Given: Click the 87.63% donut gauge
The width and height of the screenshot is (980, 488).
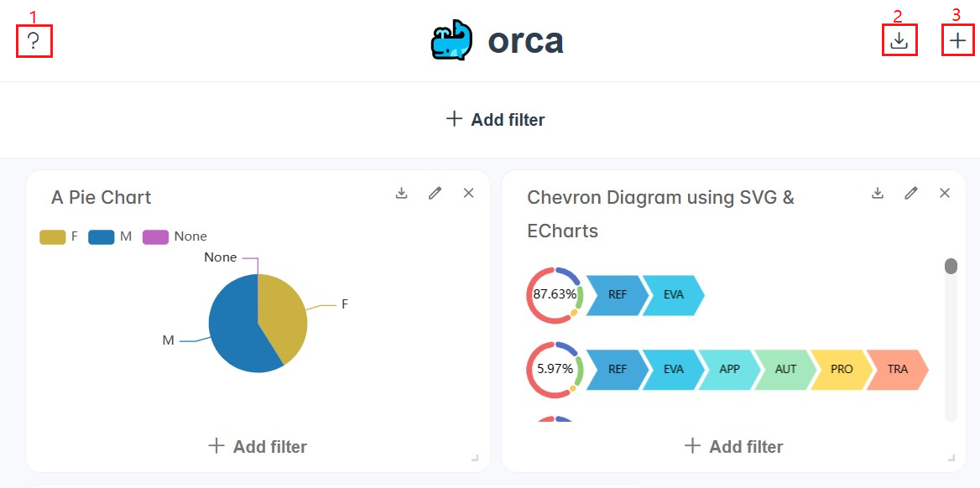Looking at the screenshot, I should click(x=555, y=295).
